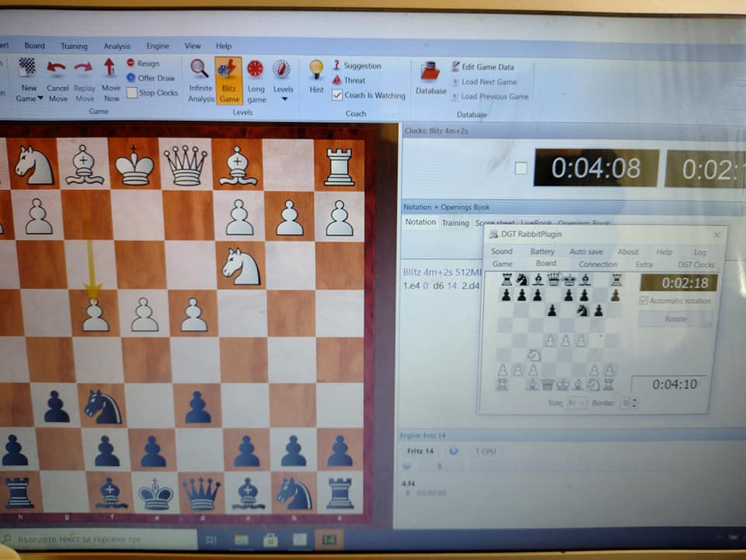Viewport: 746px width, 560px height.
Task: Launch Infinite Analysis magnifier icon
Action: pyautogui.click(x=200, y=70)
